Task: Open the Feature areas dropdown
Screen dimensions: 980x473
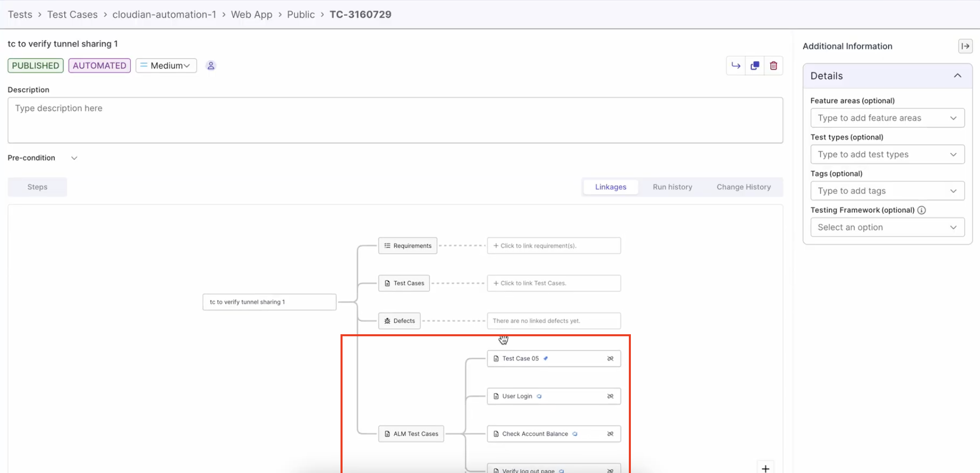Action: [887, 118]
